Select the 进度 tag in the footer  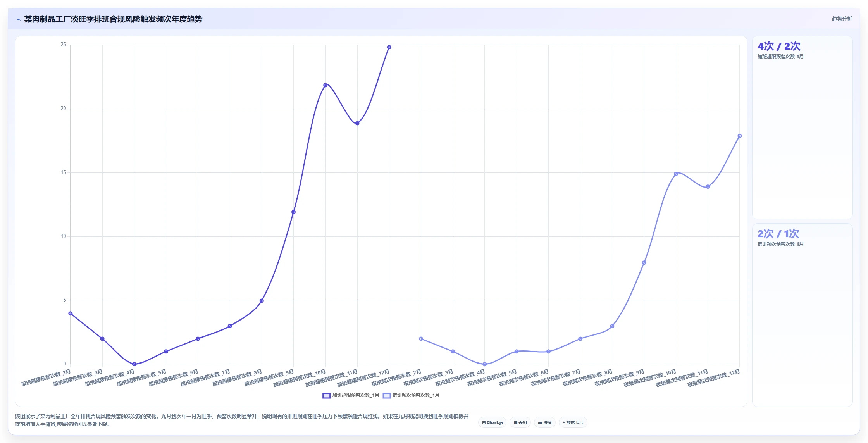pos(544,422)
